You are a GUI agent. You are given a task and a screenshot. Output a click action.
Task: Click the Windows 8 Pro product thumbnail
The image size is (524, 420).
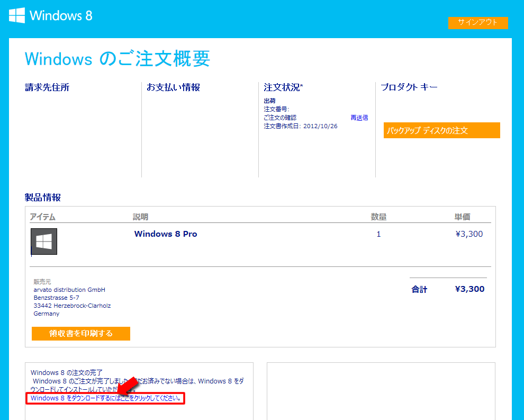point(44,242)
